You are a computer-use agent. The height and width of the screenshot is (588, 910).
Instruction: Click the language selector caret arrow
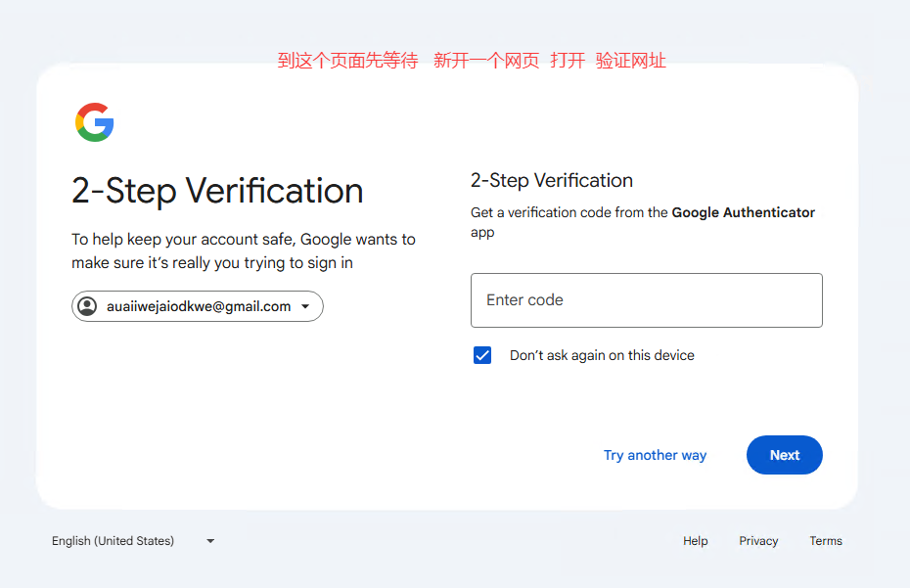click(210, 541)
